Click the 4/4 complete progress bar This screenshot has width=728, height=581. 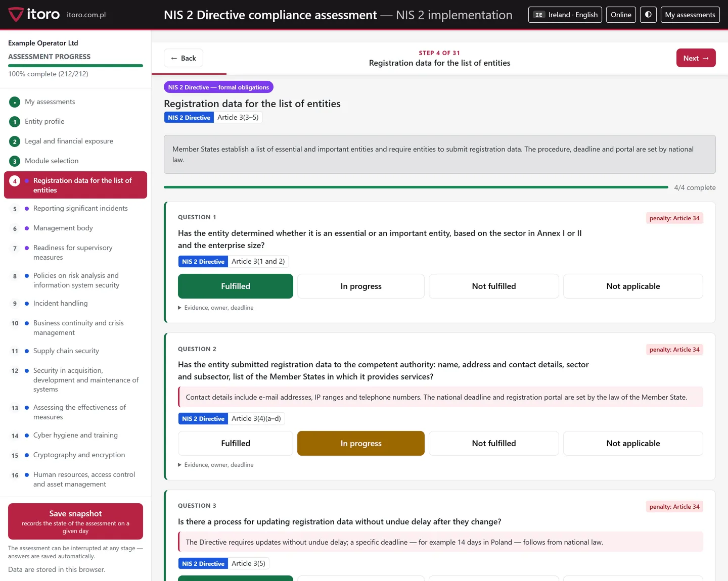416,187
